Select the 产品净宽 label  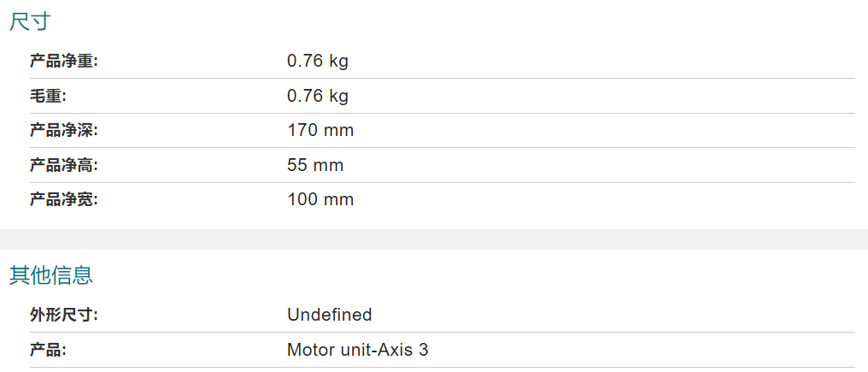64,199
